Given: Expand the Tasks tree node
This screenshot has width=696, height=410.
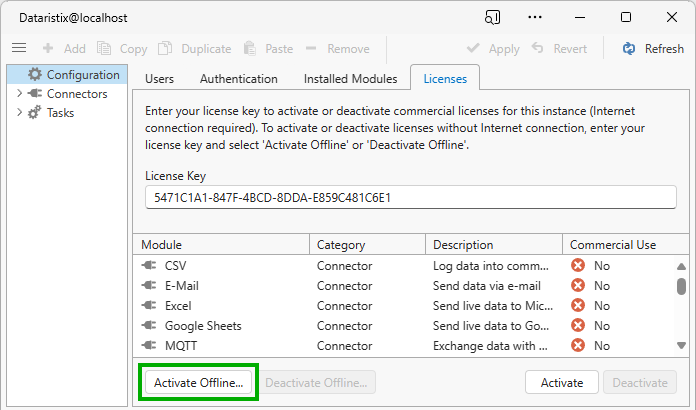Looking at the screenshot, I should point(19,113).
